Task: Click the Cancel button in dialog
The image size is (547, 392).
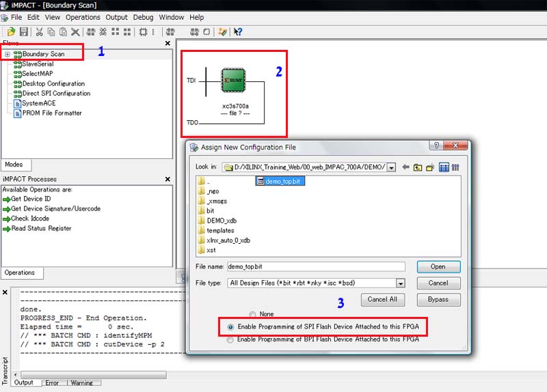Action: pyautogui.click(x=438, y=283)
